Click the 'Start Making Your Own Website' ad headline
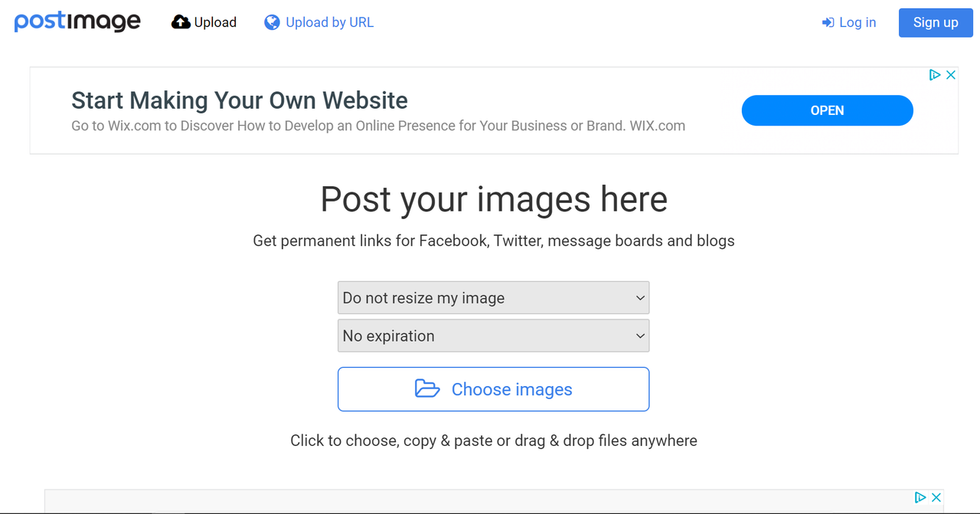Image resolution: width=980 pixels, height=514 pixels. coord(240,100)
